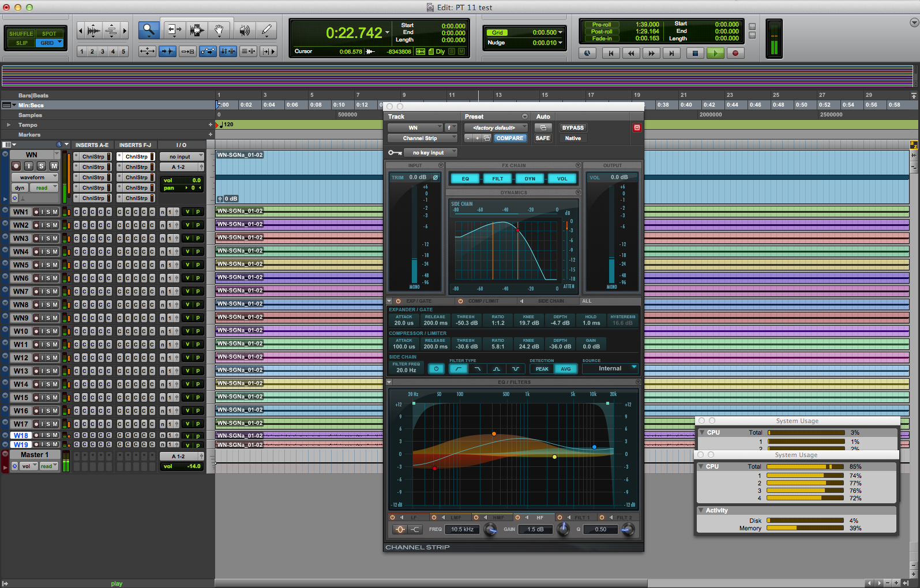
Task: Click the expander Thresh value field -50.3 dB
Action: point(467,323)
